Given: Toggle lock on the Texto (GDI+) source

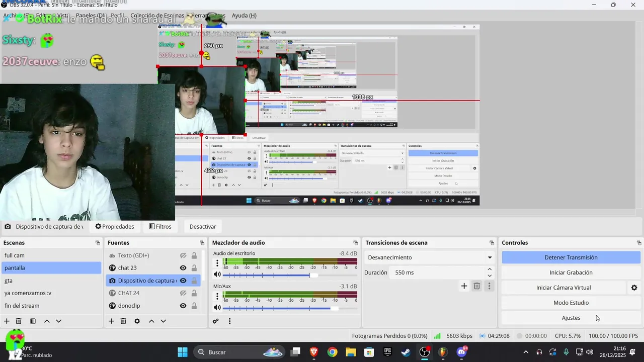Looking at the screenshot, I should point(194,255).
